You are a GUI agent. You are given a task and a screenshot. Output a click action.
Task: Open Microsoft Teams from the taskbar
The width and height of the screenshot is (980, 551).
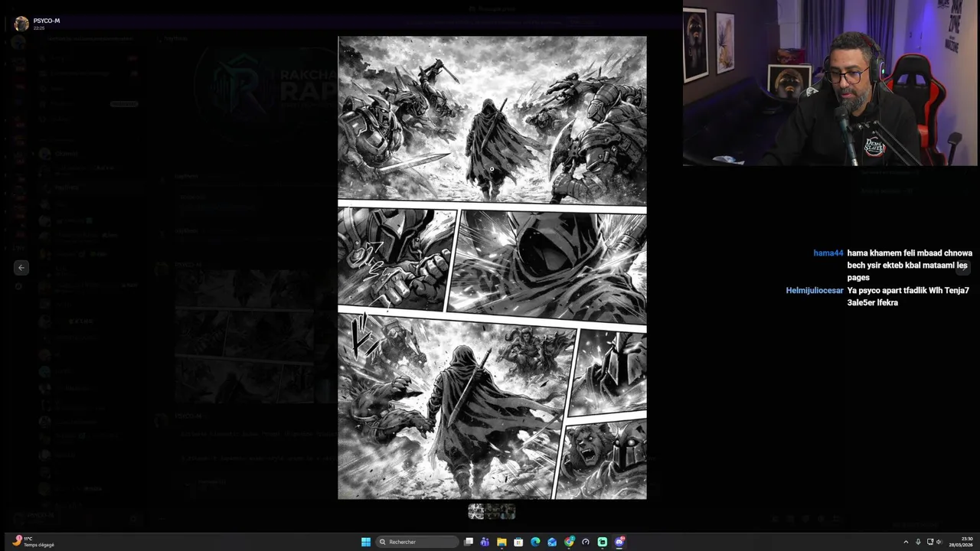485,542
